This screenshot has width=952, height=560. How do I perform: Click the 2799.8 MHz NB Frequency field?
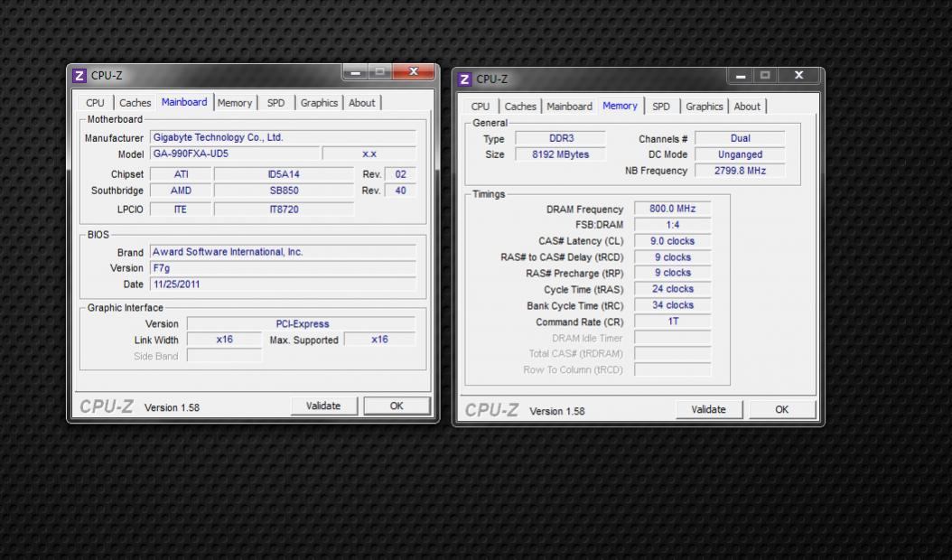(x=740, y=172)
